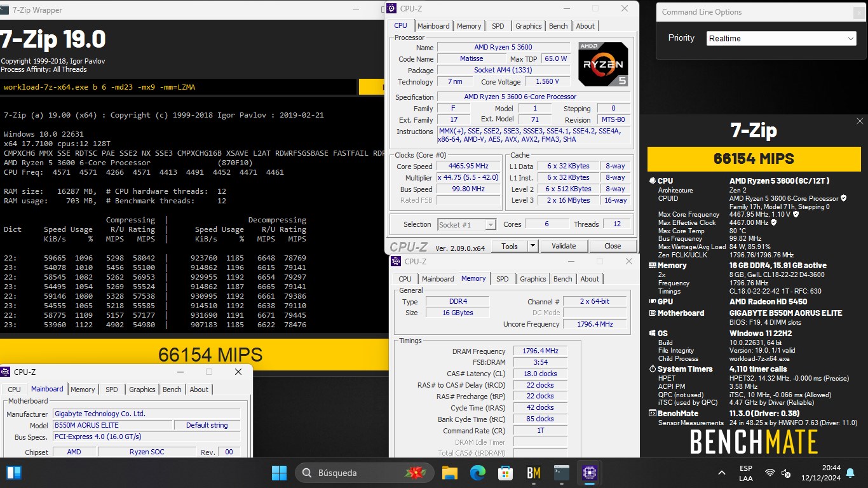The width and height of the screenshot is (868, 488).
Task: Select Memory tab in CPU-Z Mainboard window
Action: pyautogui.click(x=83, y=390)
